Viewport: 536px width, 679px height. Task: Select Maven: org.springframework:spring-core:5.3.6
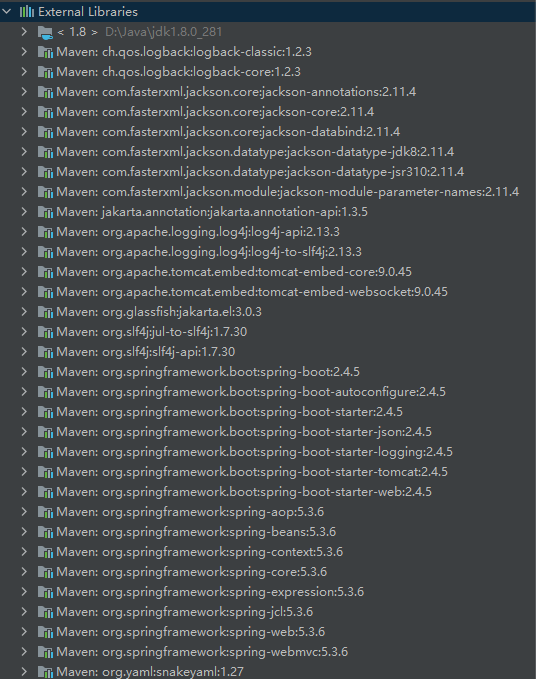tap(192, 572)
